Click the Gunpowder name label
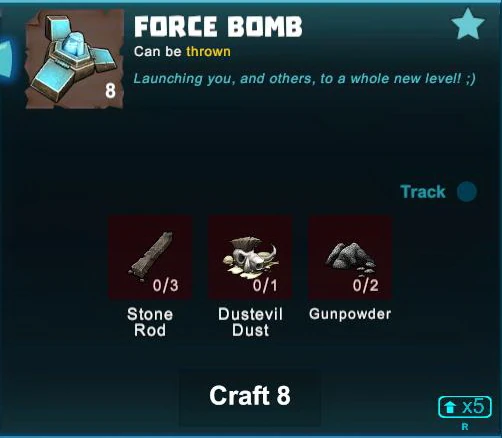This screenshot has height=438, width=502. [x=350, y=314]
